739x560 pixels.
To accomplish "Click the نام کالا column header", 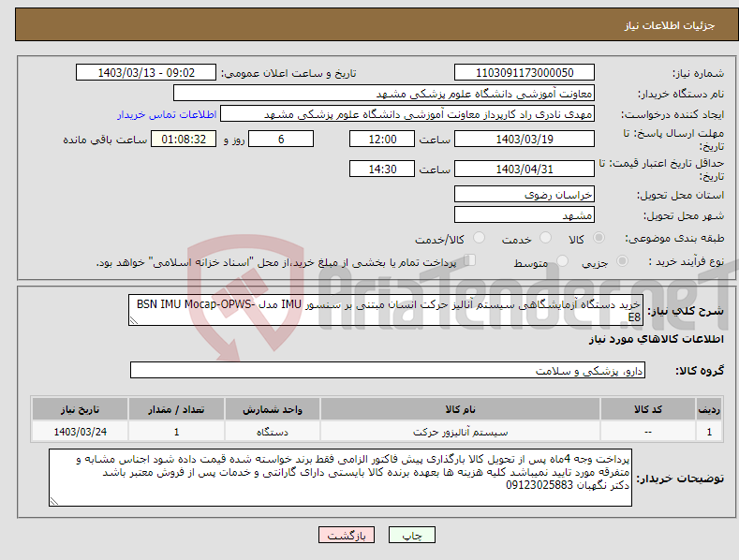I will tap(460, 408).
